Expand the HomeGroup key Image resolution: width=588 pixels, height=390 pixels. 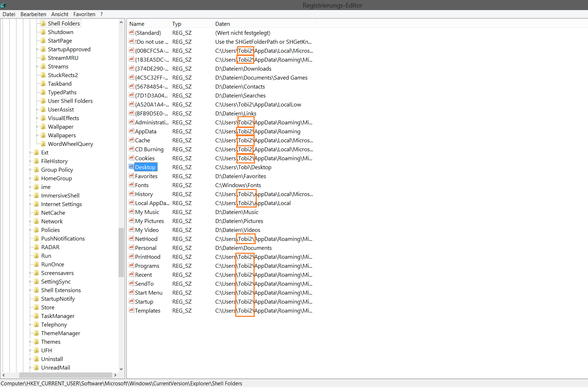pos(30,179)
